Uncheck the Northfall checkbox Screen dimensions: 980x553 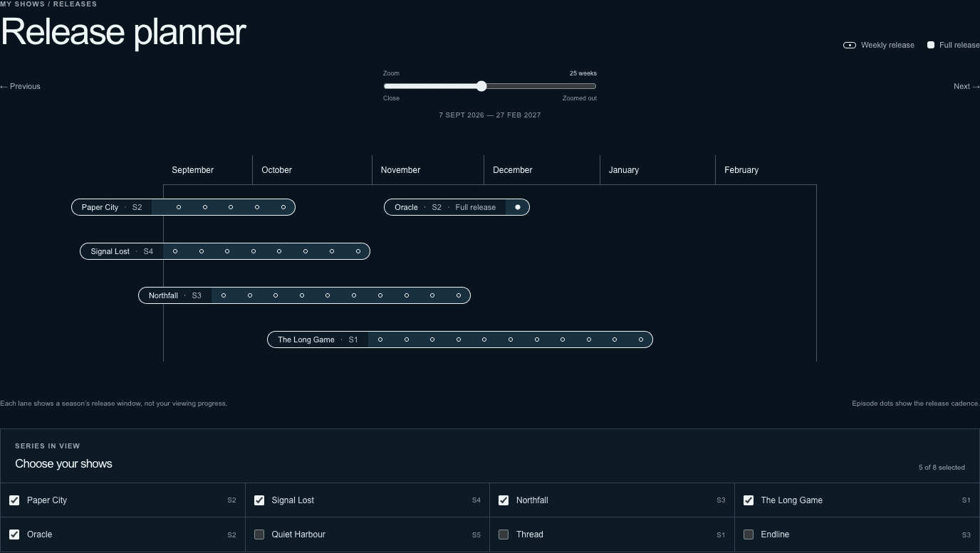[504, 500]
